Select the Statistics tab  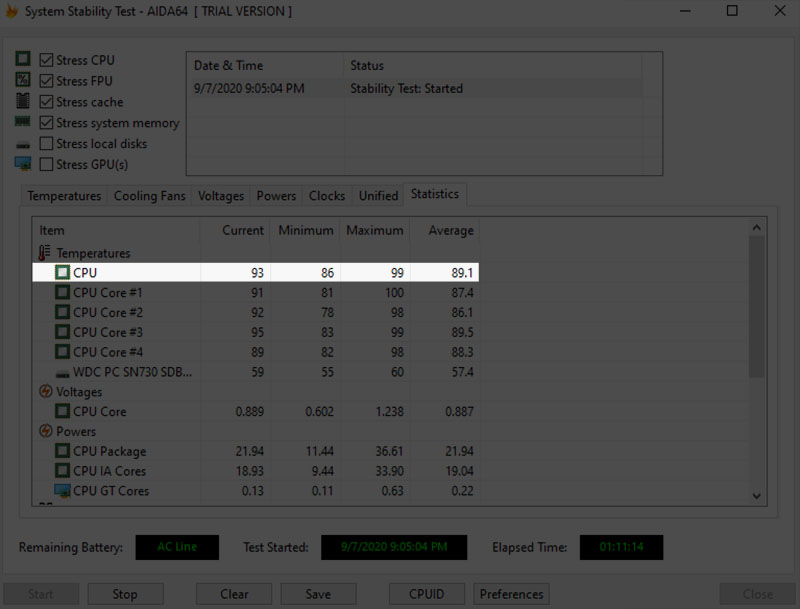point(435,194)
